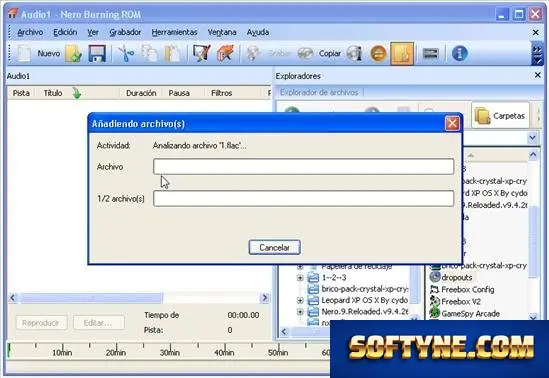Toggle the highlighted file browser icon
This screenshot has width=549, height=378.
coord(402,54)
